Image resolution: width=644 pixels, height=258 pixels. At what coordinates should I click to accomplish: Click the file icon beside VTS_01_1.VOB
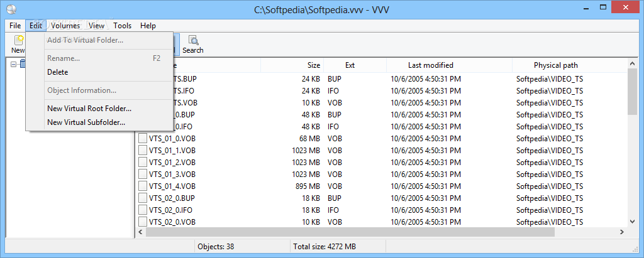143,151
